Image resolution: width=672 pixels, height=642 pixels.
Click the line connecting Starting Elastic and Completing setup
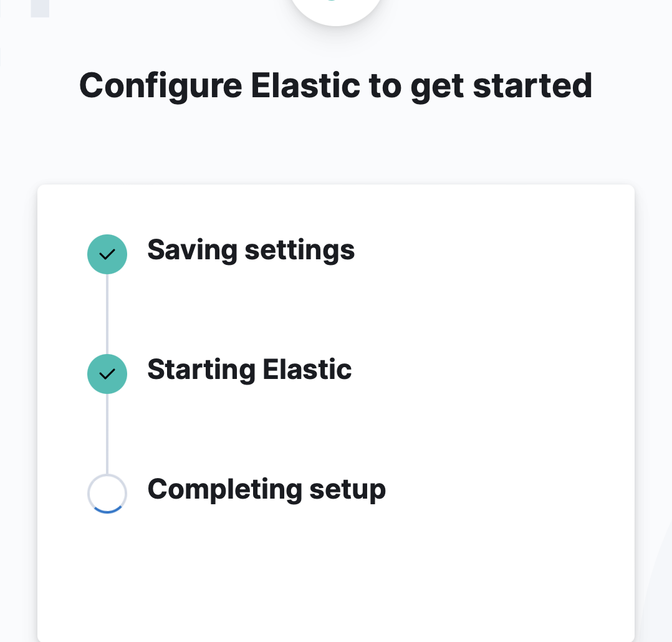pos(107,434)
